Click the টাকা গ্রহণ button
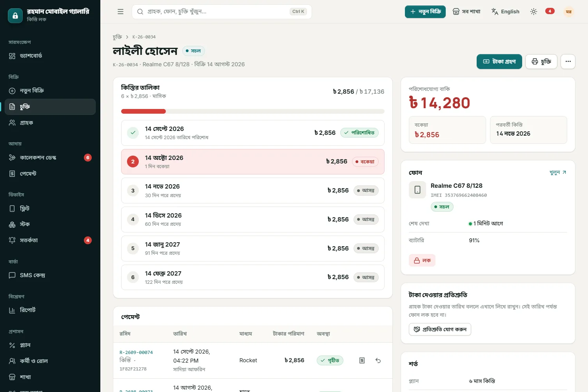Image resolution: width=588 pixels, height=392 pixels. click(x=499, y=62)
